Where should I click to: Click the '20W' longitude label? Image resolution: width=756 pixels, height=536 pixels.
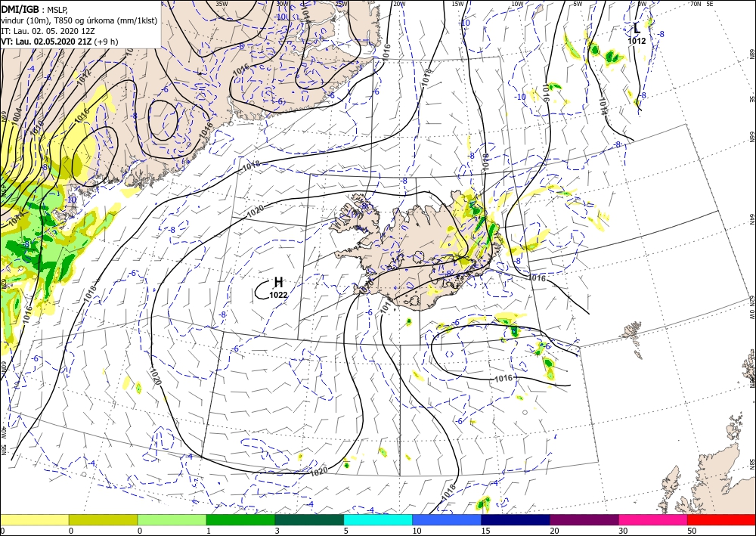(x=398, y=4)
